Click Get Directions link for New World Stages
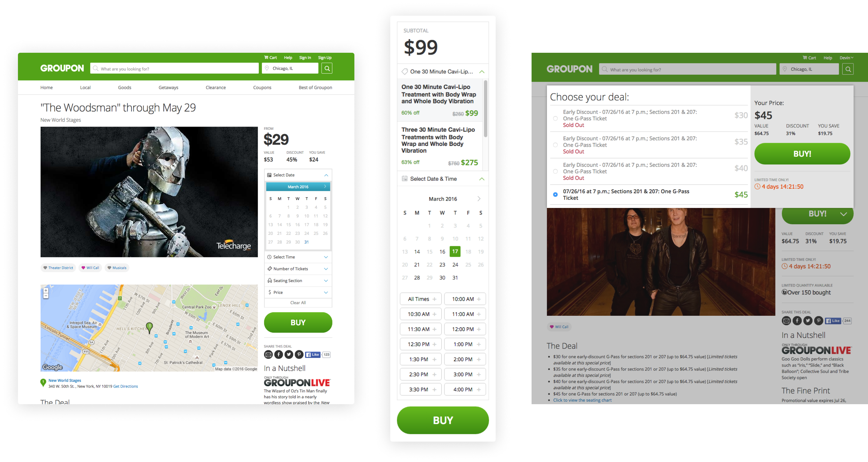The height and width of the screenshot is (462, 868). 126,386
